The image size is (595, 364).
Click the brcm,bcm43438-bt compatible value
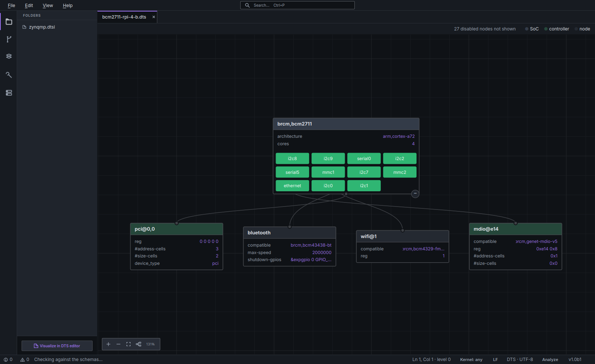coord(311,245)
